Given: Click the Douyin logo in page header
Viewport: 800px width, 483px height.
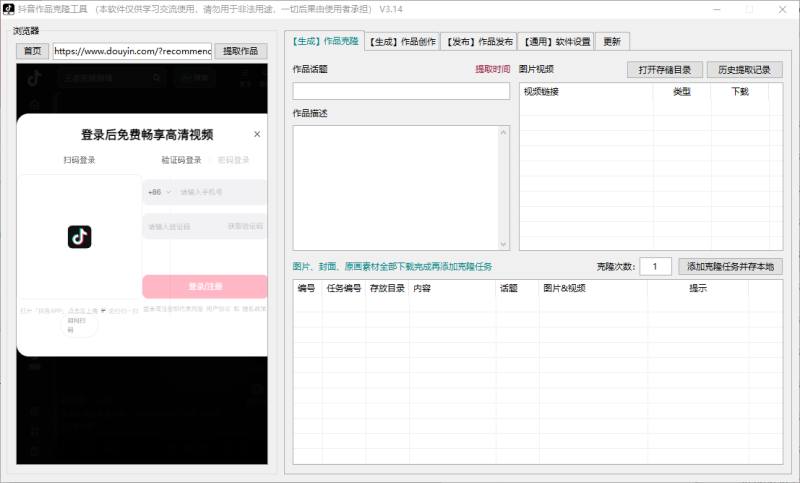Looking at the screenshot, I should (34, 77).
